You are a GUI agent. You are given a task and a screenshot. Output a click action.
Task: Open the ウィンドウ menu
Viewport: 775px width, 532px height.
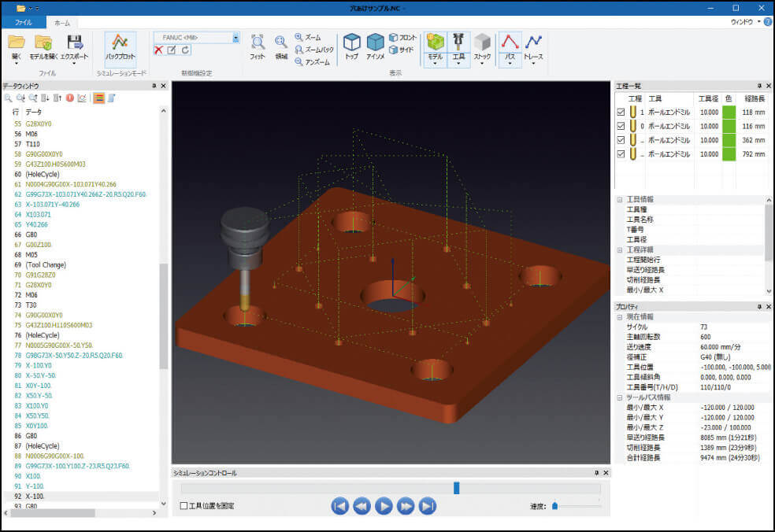[x=742, y=22]
